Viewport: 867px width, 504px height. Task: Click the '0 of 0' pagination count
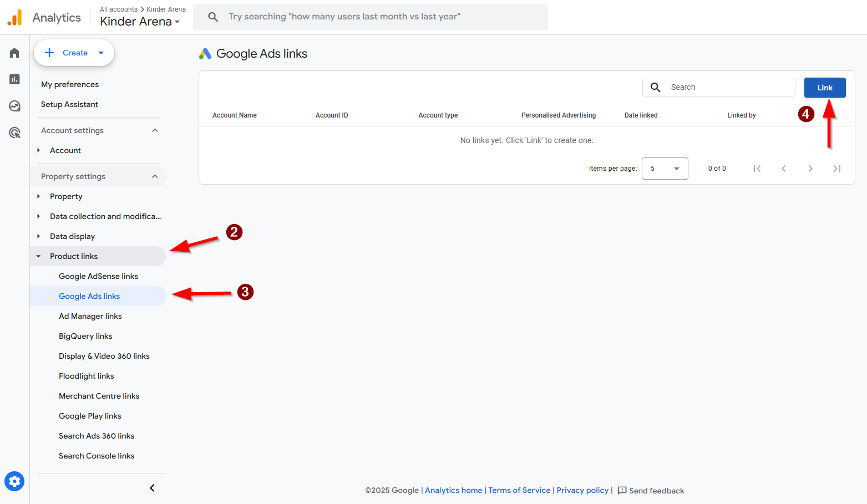point(717,169)
